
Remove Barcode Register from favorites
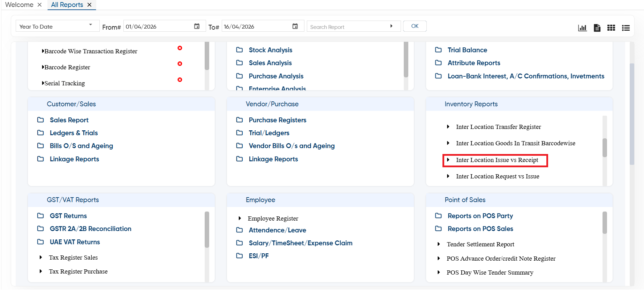tap(180, 64)
